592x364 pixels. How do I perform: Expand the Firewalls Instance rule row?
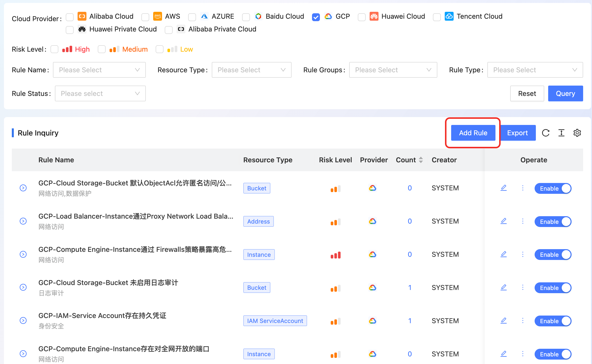23,254
